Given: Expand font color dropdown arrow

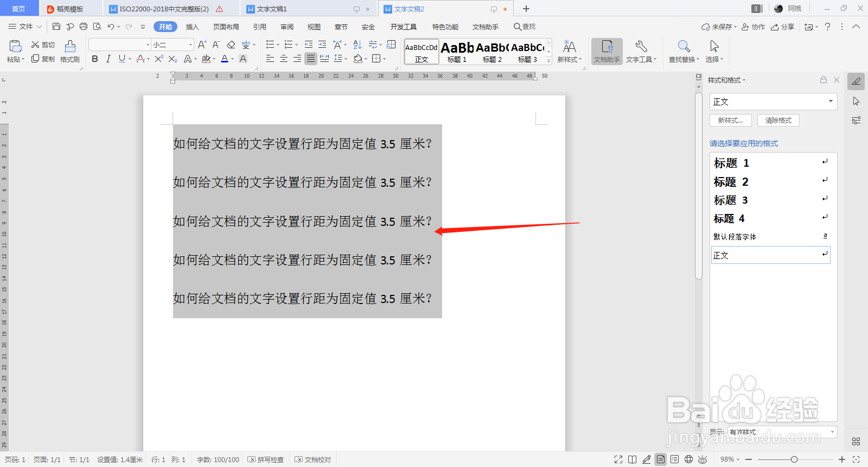Looking at the screenshot, I should tap(233, 59).
